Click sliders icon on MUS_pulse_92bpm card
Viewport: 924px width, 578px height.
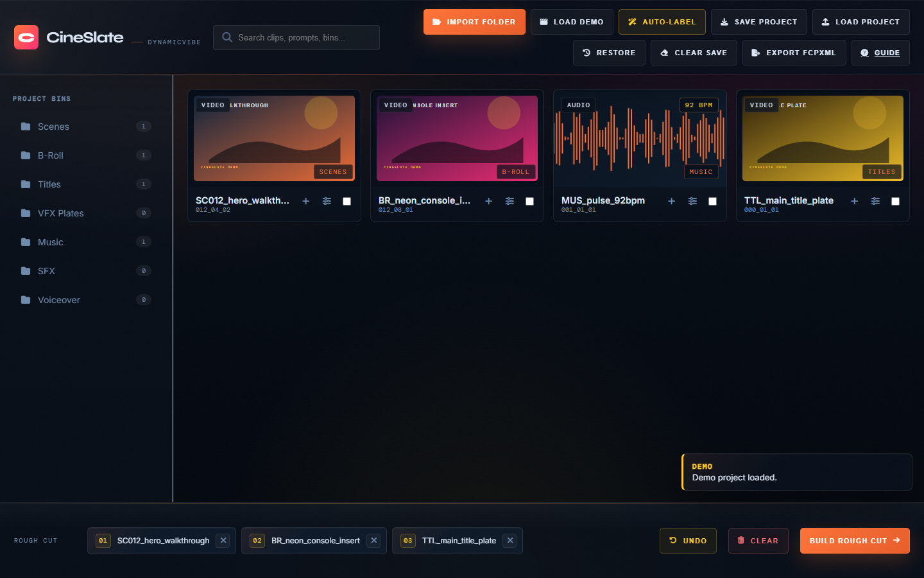pos(692,201)
